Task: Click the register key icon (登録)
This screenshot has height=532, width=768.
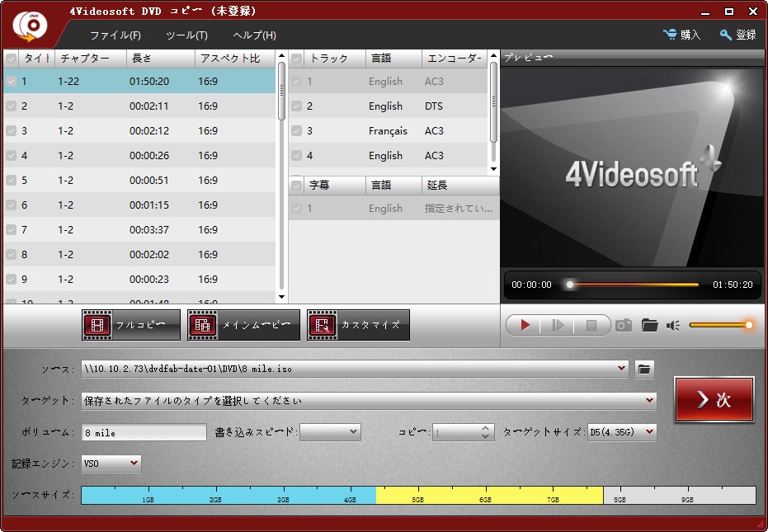Action: [x=725, y=35]
